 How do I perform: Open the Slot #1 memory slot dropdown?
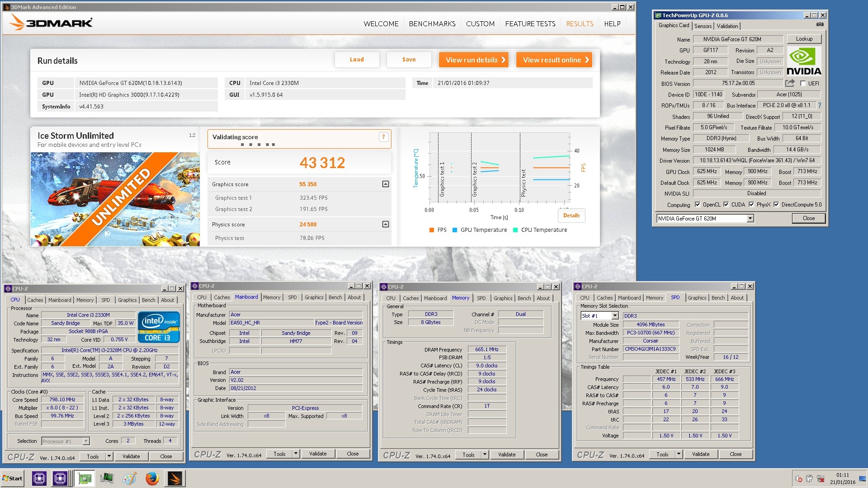click(x=615, y=316)
